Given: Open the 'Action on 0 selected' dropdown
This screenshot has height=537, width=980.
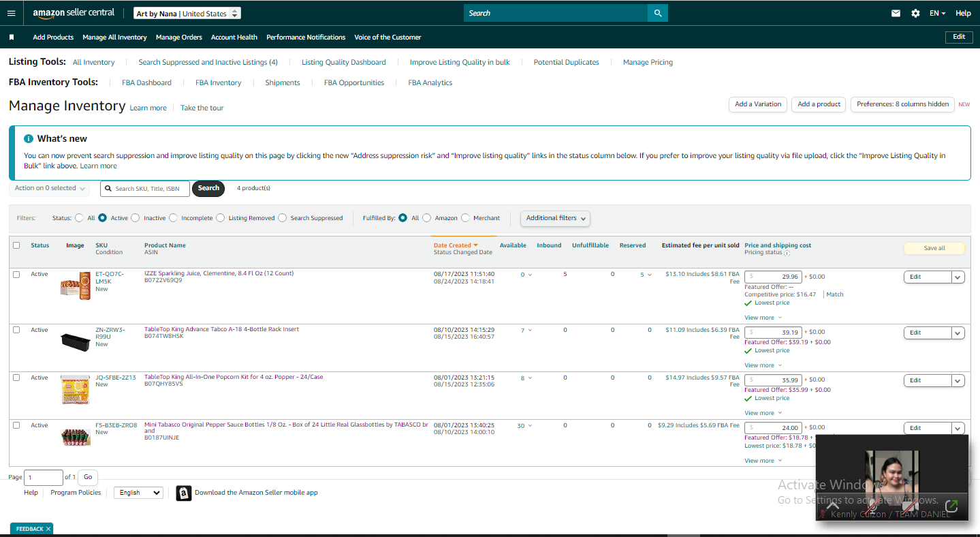Looking at the screenshot, I should click(x=50, y=188).
